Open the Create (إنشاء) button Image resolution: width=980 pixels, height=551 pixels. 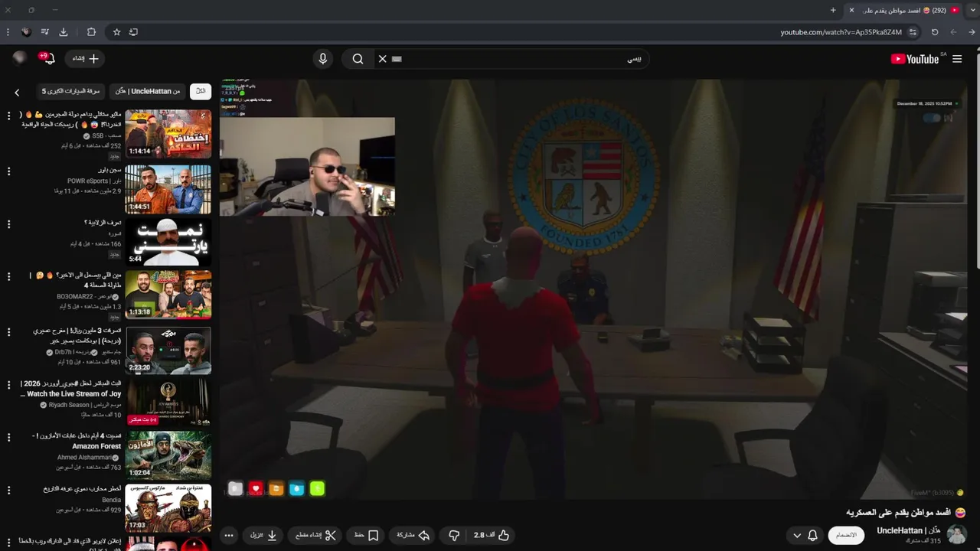pyautogui.click(x=85, y=59)
